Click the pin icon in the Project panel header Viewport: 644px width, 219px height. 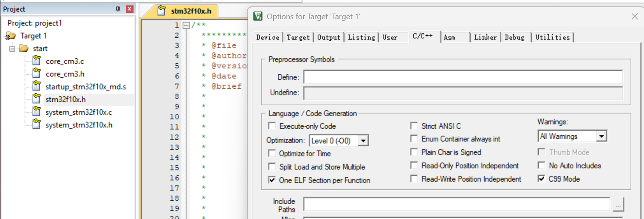(x=118, y=9)
